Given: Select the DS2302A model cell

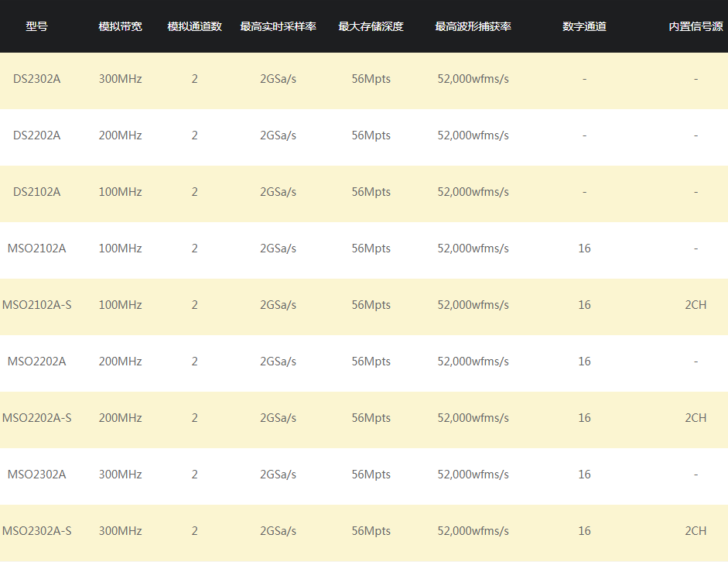Looking at the screenshot, I should 36,79.
